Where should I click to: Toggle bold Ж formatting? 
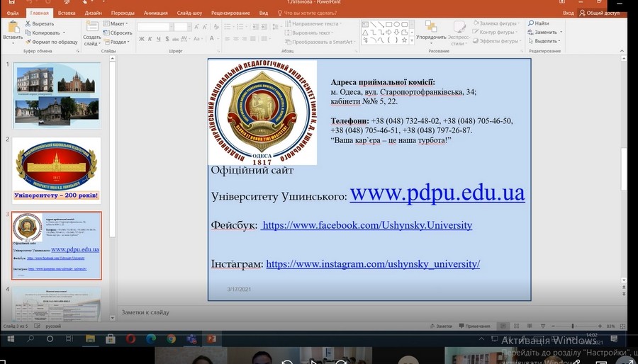pos(142,39)
